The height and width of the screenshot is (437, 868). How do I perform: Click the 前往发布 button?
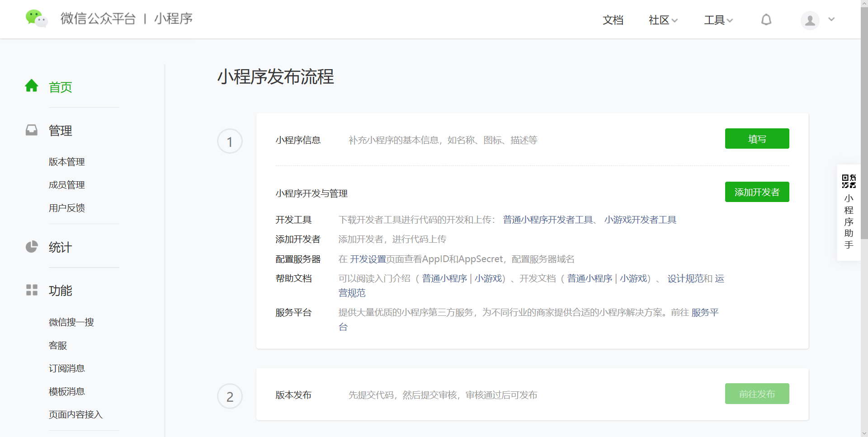[757, 394]
